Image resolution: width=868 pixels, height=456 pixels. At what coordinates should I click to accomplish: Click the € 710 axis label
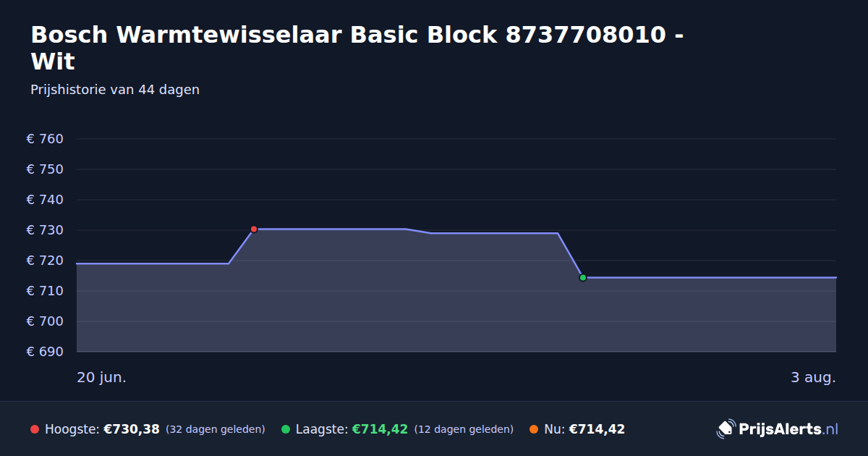click(x=45, y=291)
